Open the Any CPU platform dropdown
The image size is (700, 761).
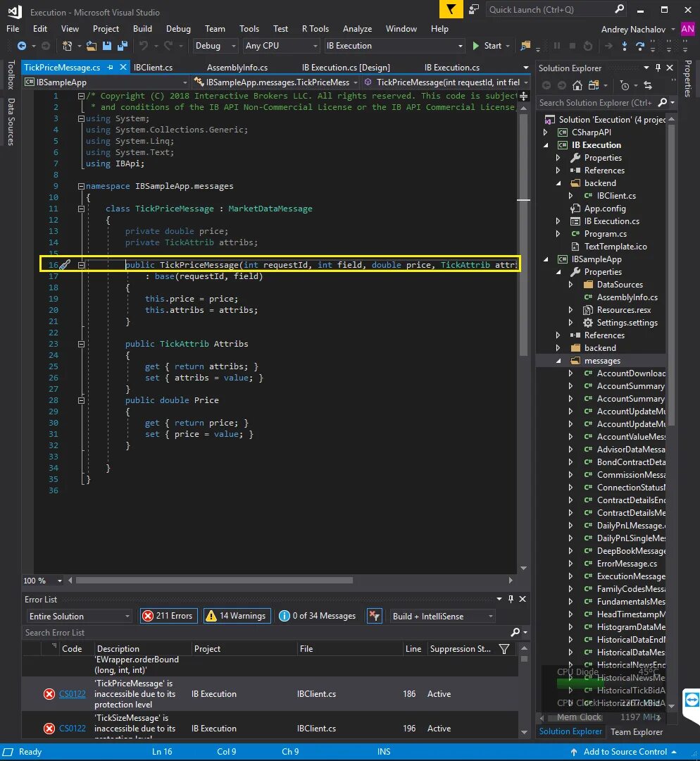click(x=281, y=46)
